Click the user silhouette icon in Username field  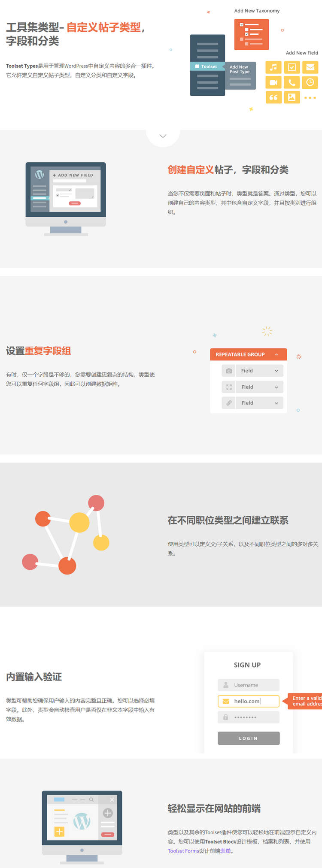click(x=226, y=685)
